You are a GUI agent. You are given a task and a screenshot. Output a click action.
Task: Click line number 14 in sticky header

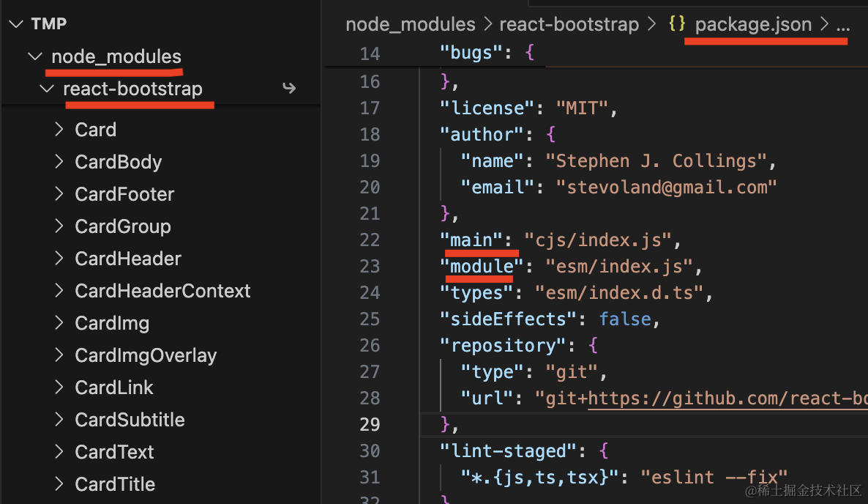point(370,53)
